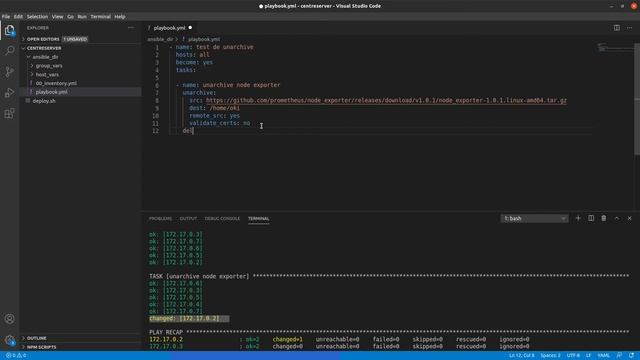Open the Terminal menu
The image size is (640, 360).
coord(100,17)
